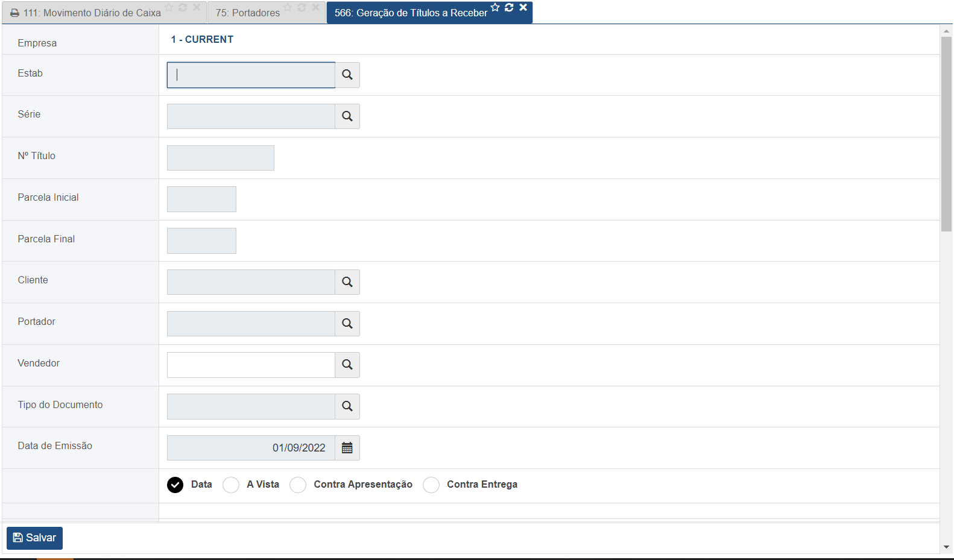Click the Vendedor label

39,363
